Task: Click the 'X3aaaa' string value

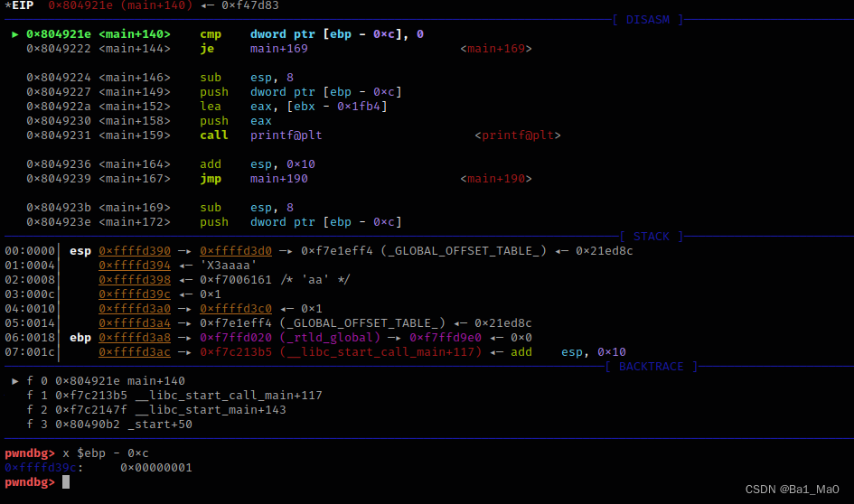Action: point(229,265)
